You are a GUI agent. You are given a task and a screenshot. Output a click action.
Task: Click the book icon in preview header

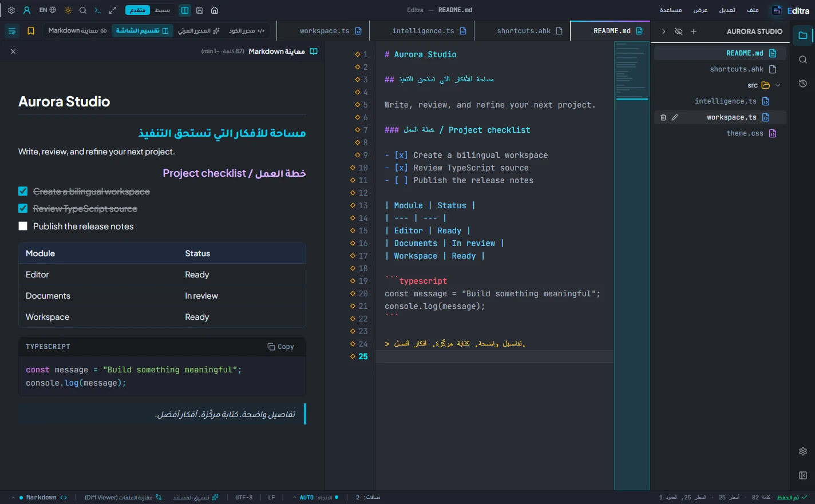pyautogui.click(x=314, y=51)
